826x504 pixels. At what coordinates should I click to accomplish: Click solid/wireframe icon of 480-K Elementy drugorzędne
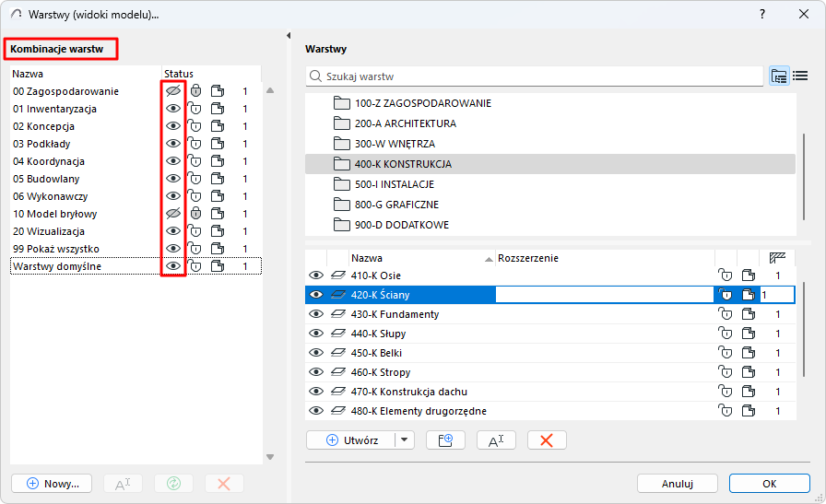click(x=748, y=411)
